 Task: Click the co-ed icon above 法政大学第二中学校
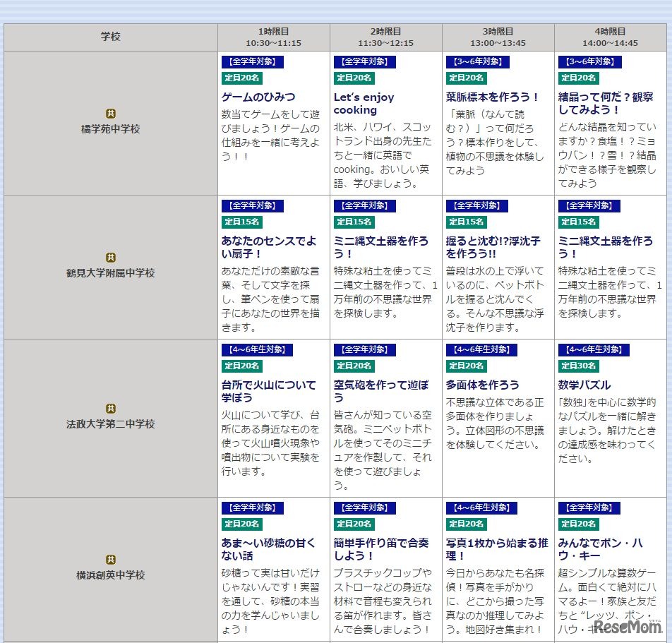point(111,409)
